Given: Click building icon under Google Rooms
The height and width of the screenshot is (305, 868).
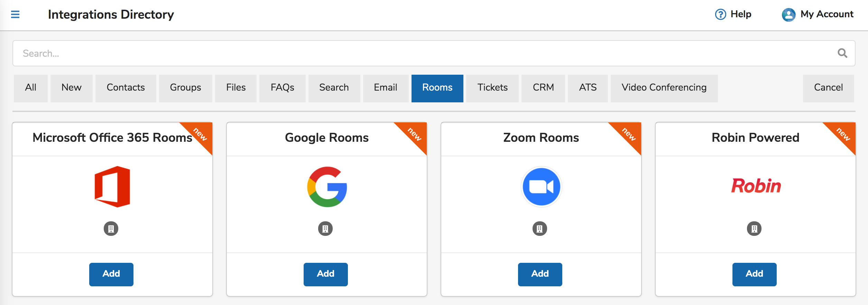Looking at the screenshot, I should point(325,229).
